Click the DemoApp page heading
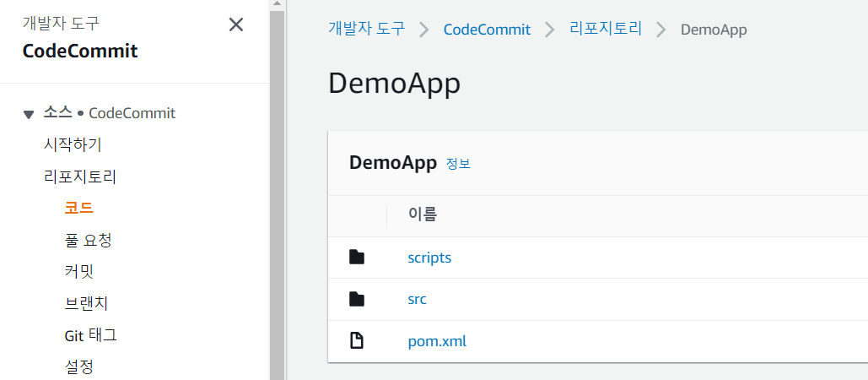The height and width of the screenshot is (380, 868). (x=394, y=84)
